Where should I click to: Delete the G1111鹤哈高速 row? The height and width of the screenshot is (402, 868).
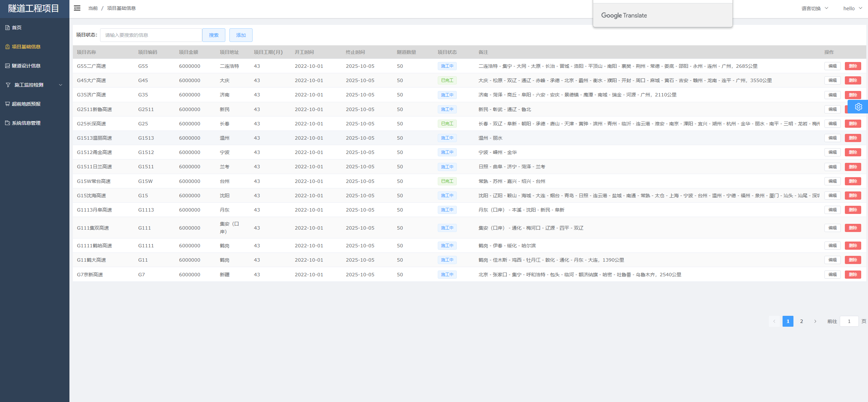point(853,246)
